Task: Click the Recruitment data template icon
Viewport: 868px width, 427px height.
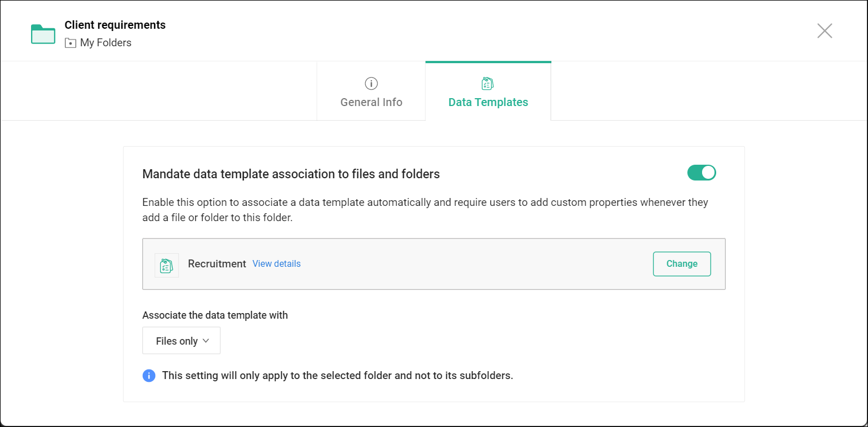Action: [x=166, y=265]
